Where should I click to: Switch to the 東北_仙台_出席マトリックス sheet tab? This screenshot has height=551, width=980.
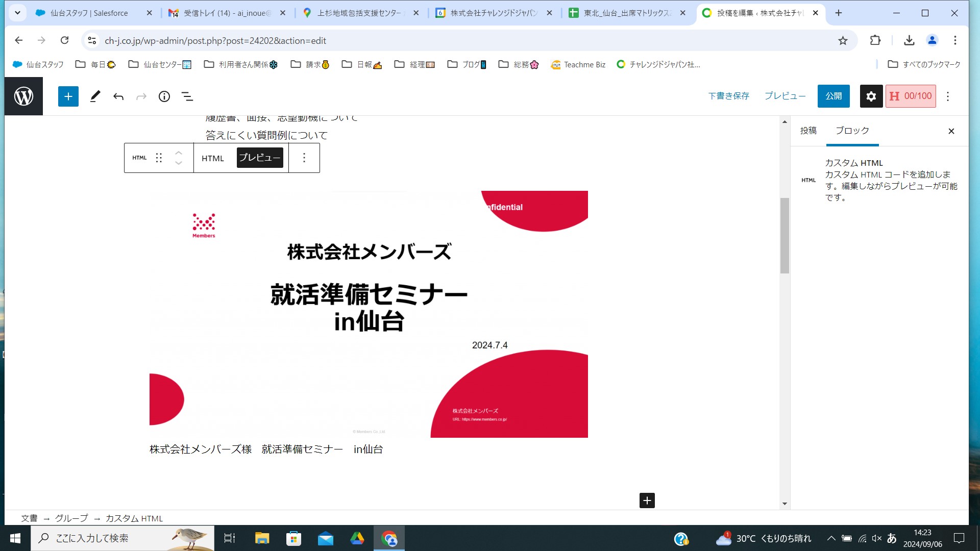(628, 13)
